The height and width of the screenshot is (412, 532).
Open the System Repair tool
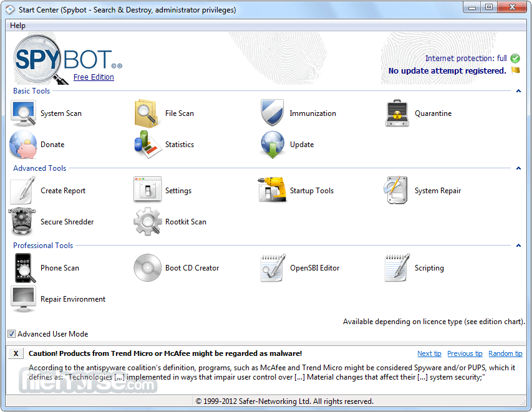tap(397, 191)
